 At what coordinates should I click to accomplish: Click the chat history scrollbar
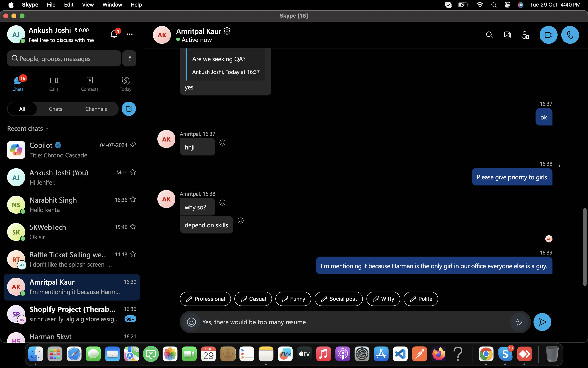click(585, 247)
